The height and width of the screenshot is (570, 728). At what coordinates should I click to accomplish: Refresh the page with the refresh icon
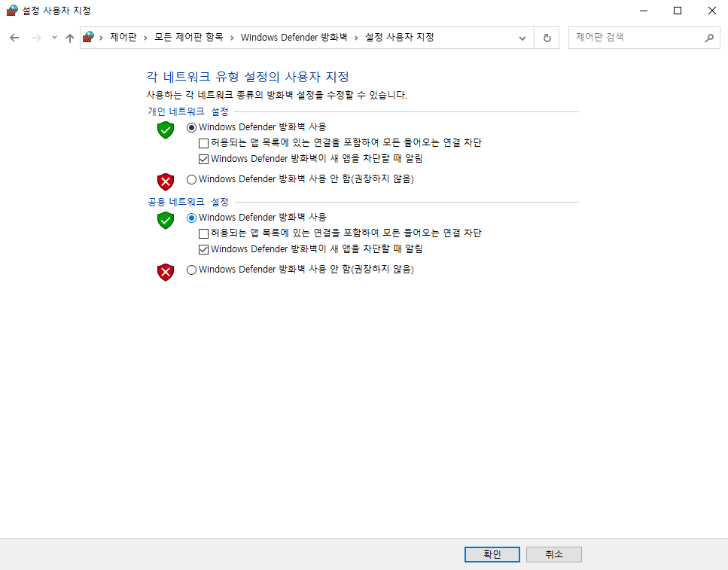pos(547,38)
